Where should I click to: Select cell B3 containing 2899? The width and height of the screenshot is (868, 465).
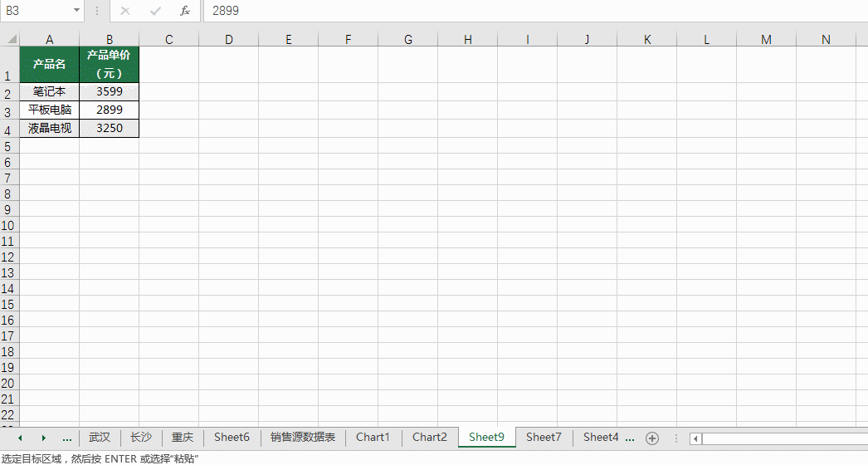click(109, 110)
